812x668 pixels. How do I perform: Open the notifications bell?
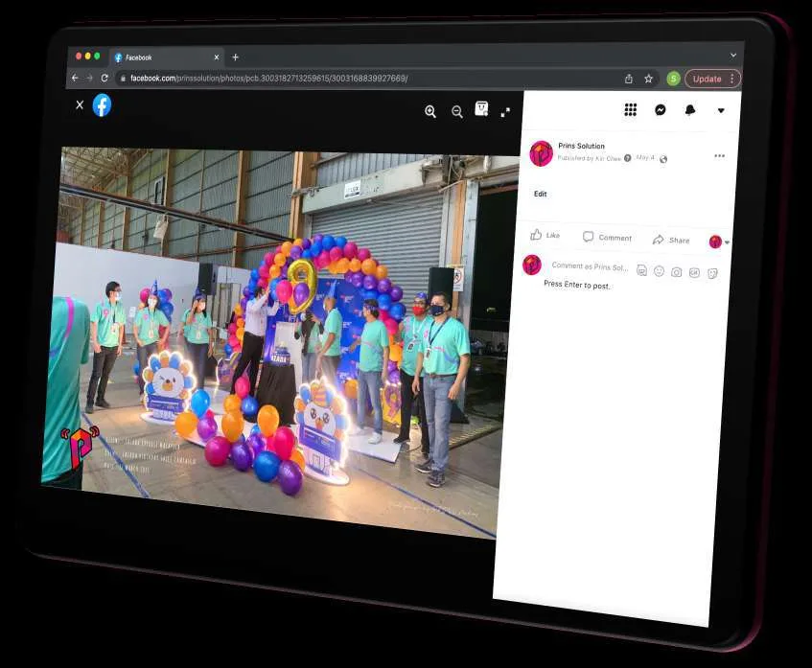(690, 110)
